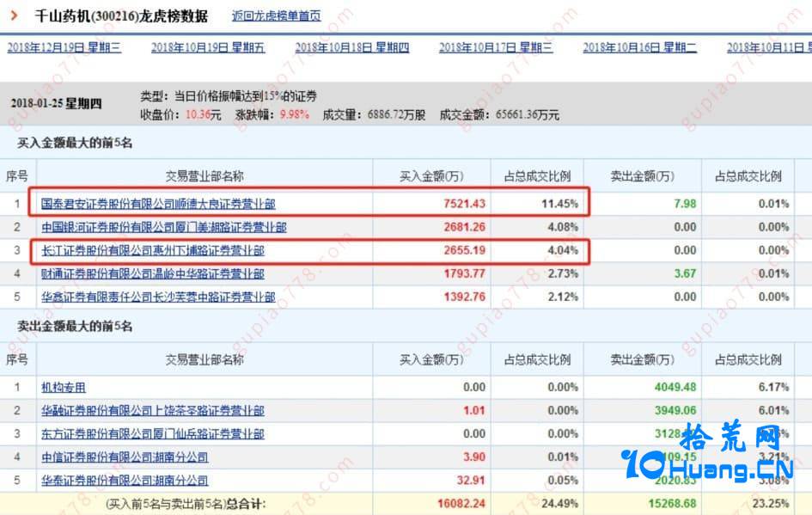Image resolution: width=812 pixels, height=515 pixels.
Task: Click the sell amount 7.98
Action: [x=685, y=204]
